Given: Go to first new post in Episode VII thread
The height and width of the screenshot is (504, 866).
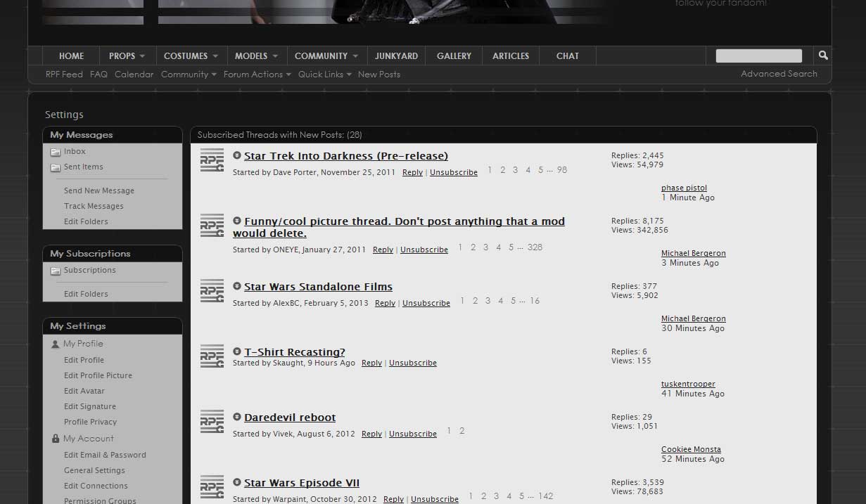Looking at the screenshot, I should [237, 482].
